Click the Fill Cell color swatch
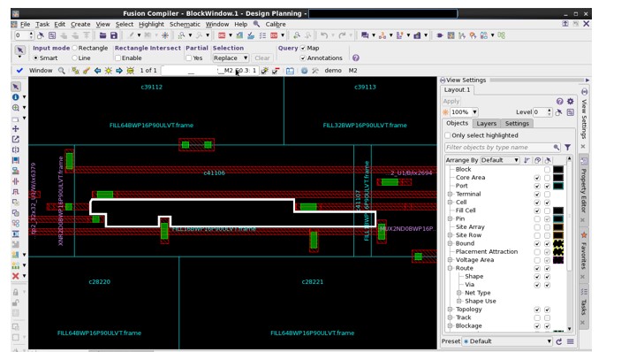 (558, 210)
